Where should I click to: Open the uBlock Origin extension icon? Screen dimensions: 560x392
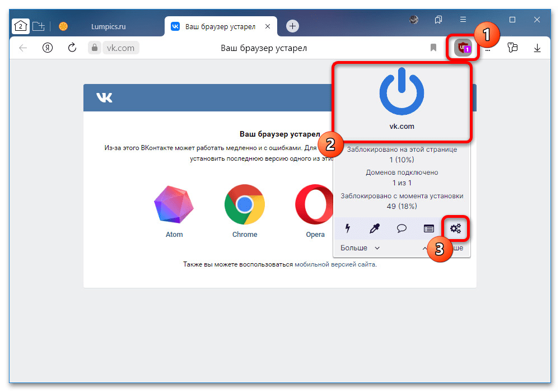(463, 48)
